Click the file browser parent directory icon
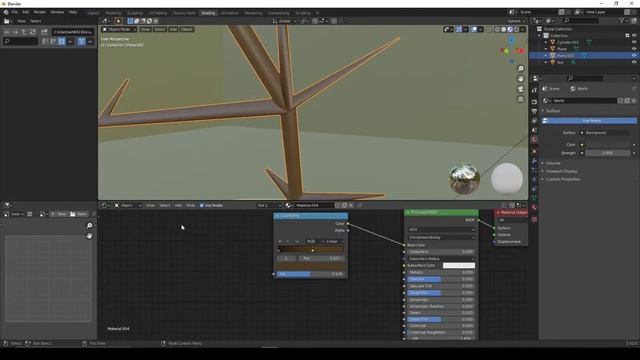 (x=24, y=32)
